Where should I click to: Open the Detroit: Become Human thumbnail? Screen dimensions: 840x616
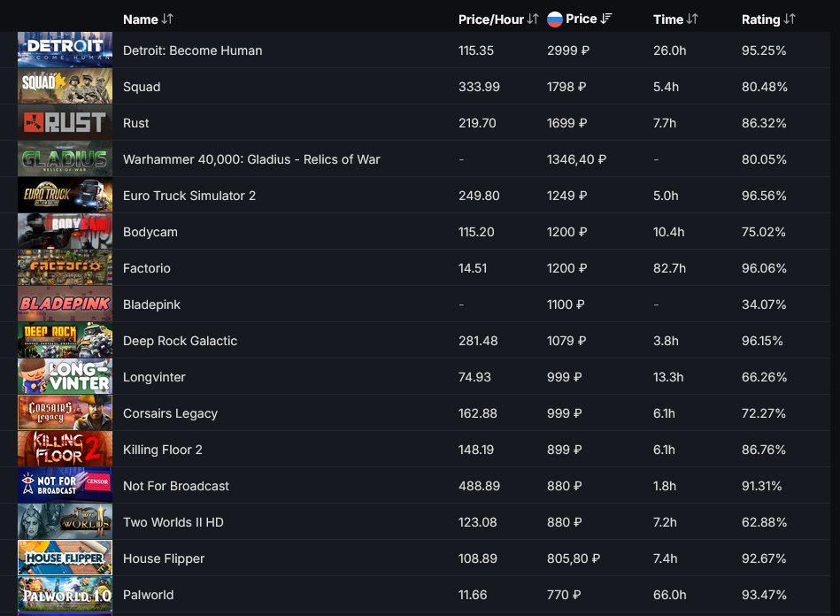(65, 50)
